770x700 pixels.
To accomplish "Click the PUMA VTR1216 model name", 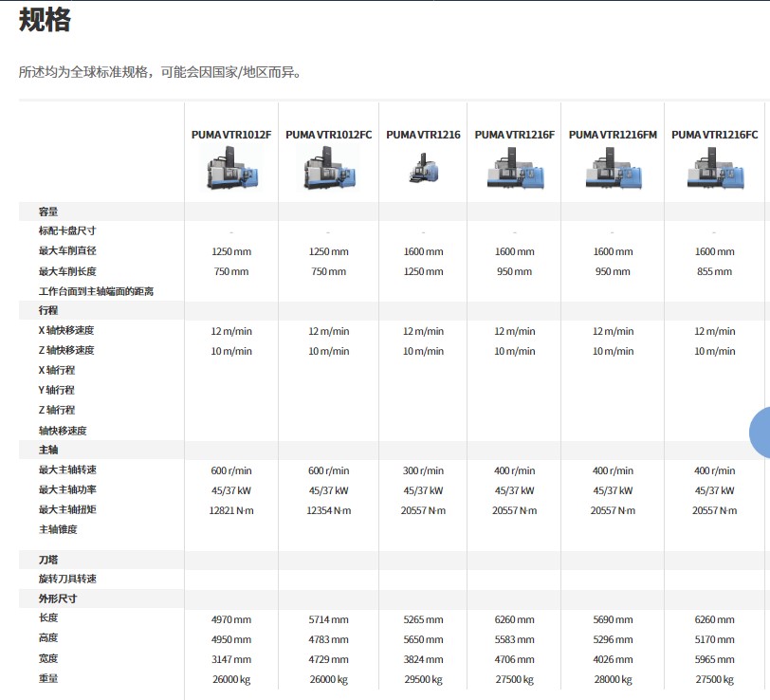I will (423, 135).
